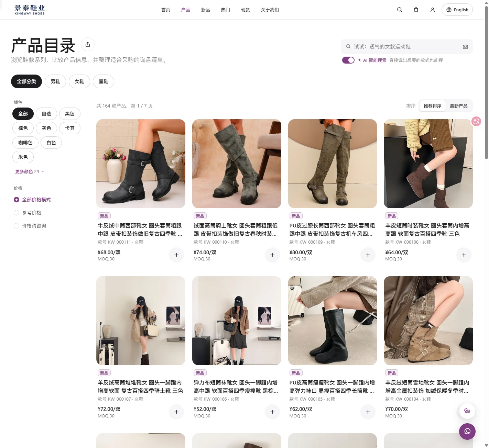Add product KW-000107 with plus button
The height and width of the screenshot is (448, 489).
click(x=176, y=412)
